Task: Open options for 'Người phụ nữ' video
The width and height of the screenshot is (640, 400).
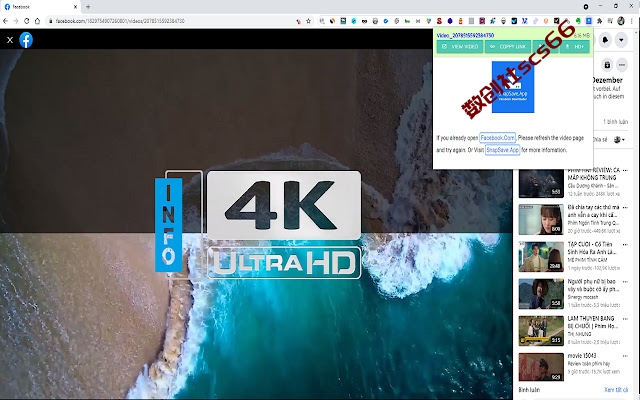Action: click(x=625, y=282)
